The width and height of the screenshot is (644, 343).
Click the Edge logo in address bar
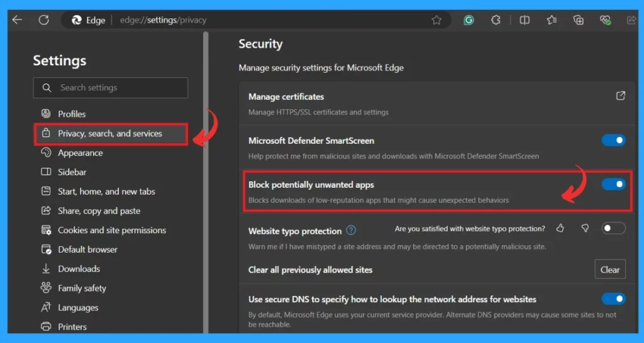coord(76,20)
